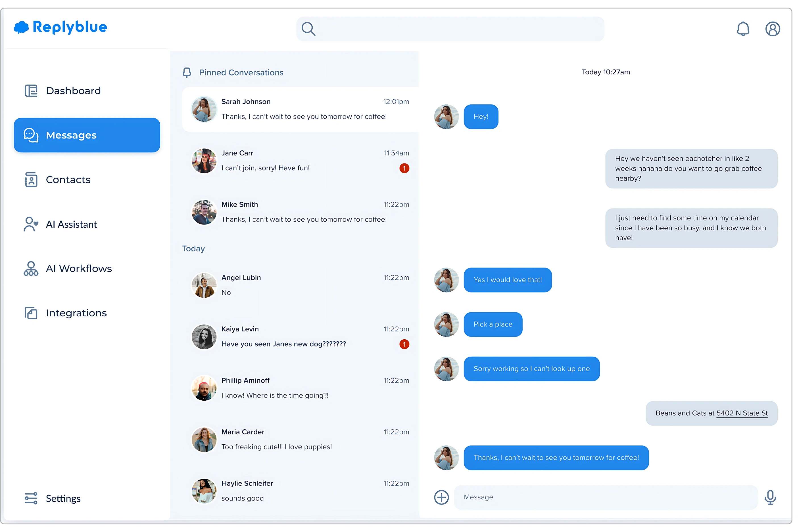
Task: Start voice input with microphone icon
Action: point(770,497)
